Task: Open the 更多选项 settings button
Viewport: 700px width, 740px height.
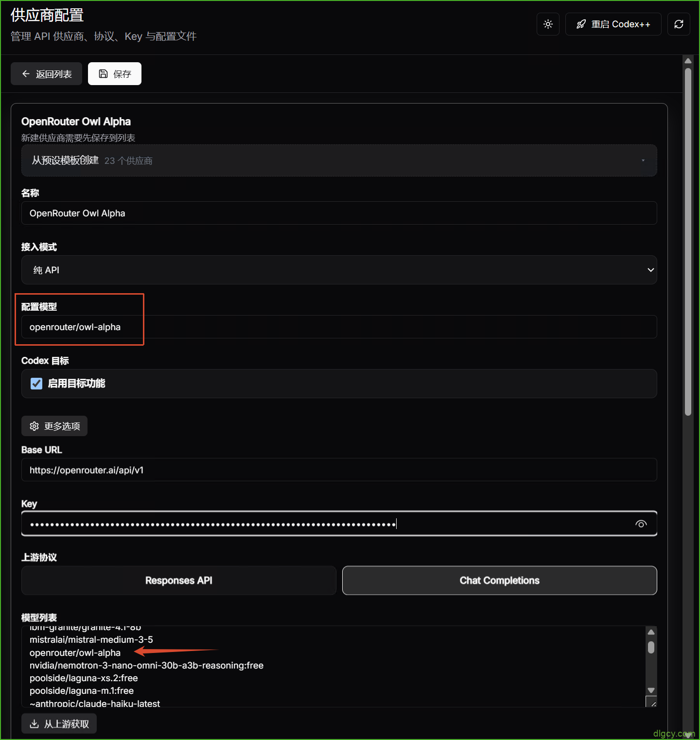Action: coord(54,426)
